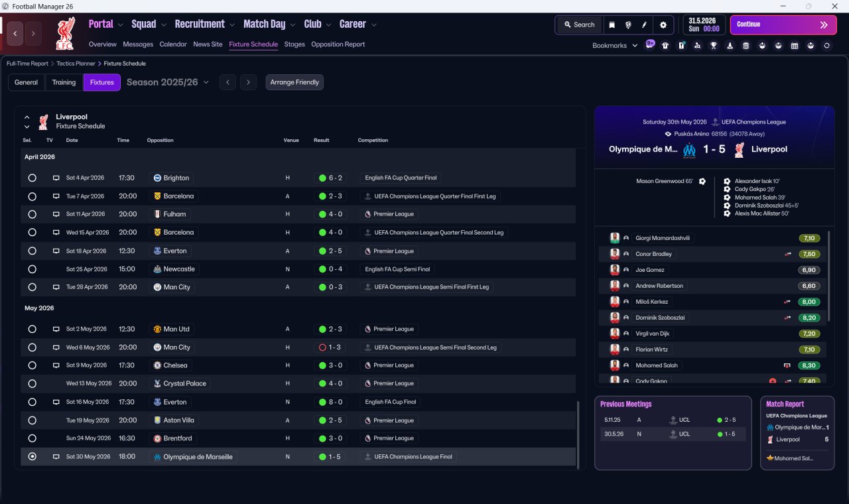Screen dimensions: 849x504
Task: Click the Marseille crest in the match summary
Action: click(x=689, y=149)
